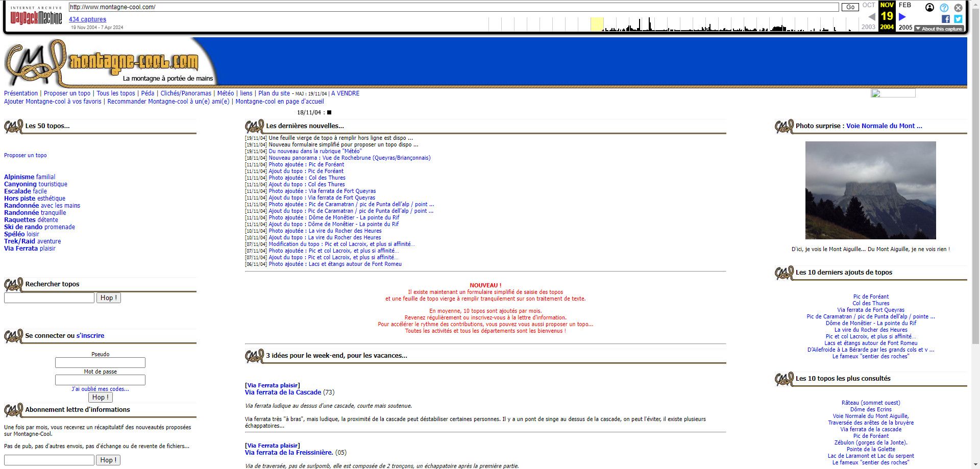The image size is (980, 469).
Task: Open Via ferrata de la Freissinière topo
Action: [x=289, y=453]
